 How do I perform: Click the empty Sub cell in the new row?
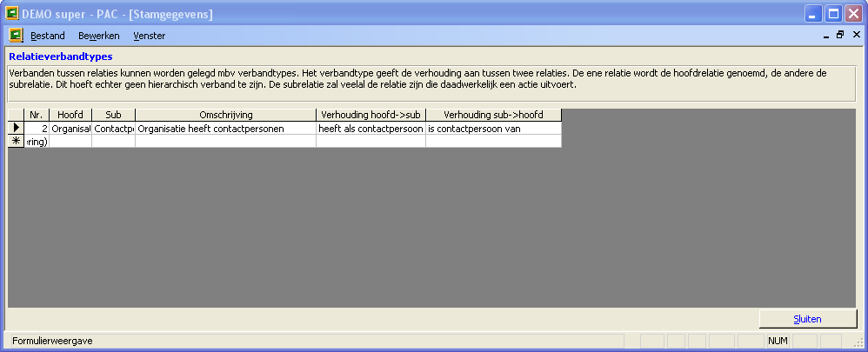(x=113, y=141)
